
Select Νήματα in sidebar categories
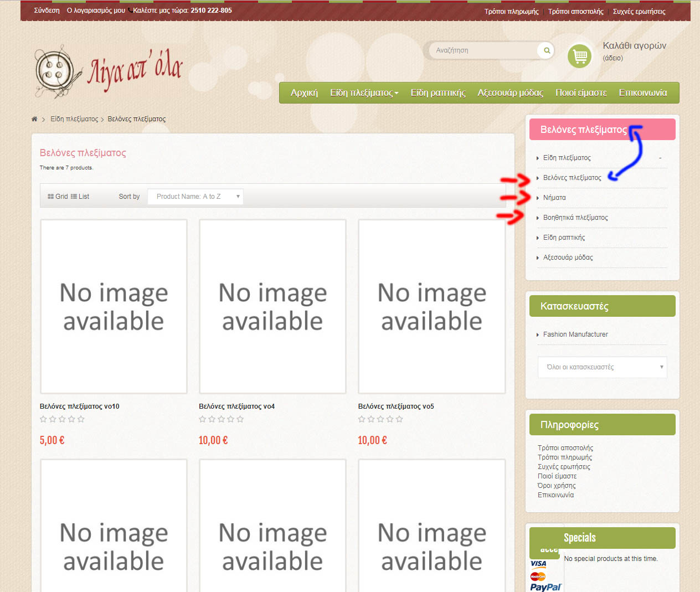pos(554,198)
